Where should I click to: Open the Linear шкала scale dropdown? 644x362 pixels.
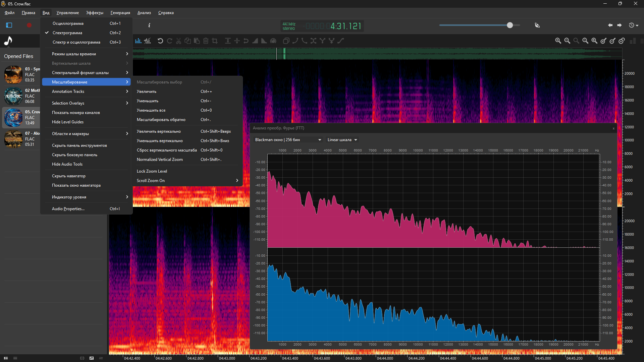pyautogui.click(x=342, y=140)
